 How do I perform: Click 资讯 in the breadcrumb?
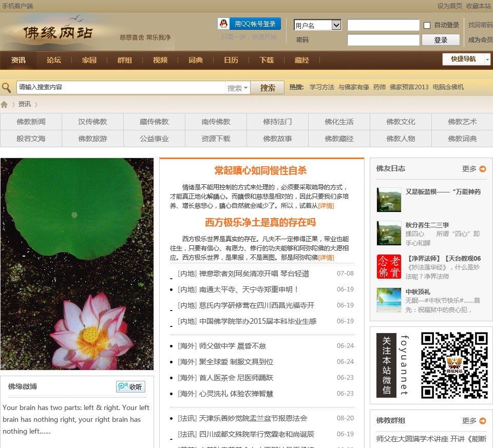tap(25, 104)
